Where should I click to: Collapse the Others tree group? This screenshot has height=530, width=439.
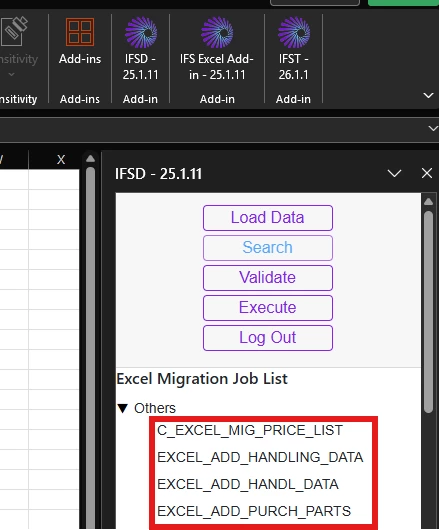(123, 408)
